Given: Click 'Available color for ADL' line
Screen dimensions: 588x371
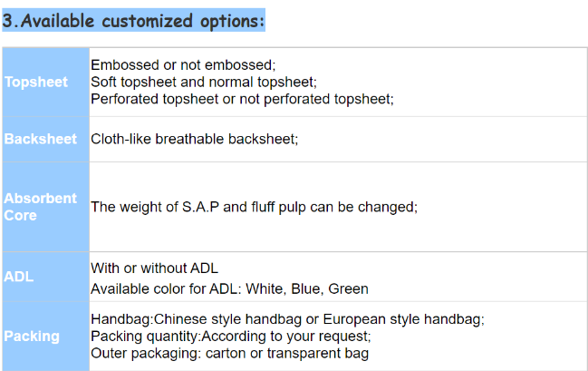Looking at the screenshot, I should [229, 289].
